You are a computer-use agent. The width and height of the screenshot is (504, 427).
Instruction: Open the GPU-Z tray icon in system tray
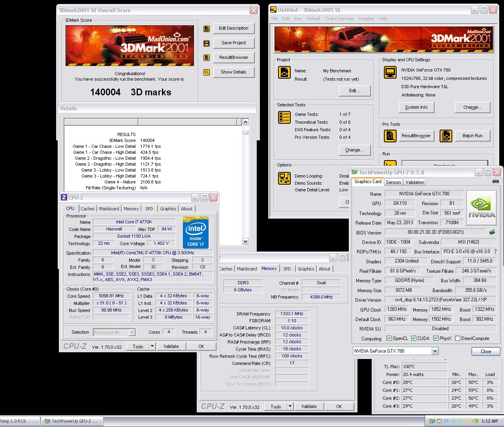(x=432, y=421)
